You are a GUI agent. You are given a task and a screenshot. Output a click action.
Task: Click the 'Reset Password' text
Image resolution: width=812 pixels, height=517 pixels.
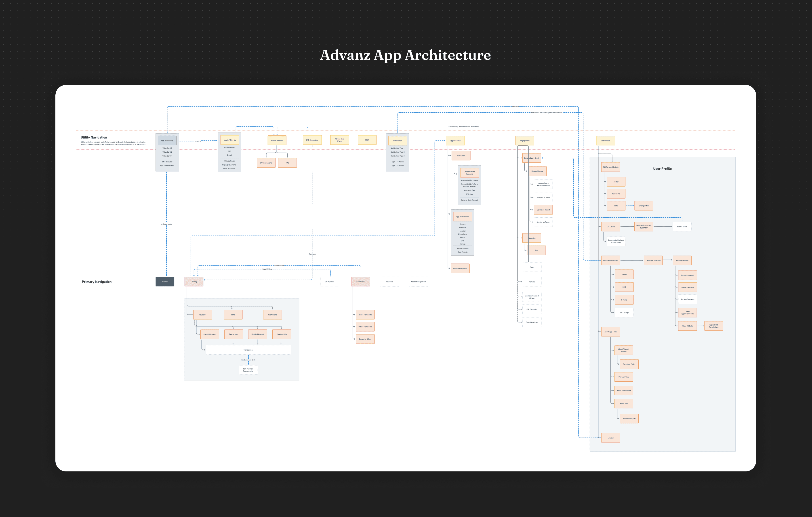(229, 169)
